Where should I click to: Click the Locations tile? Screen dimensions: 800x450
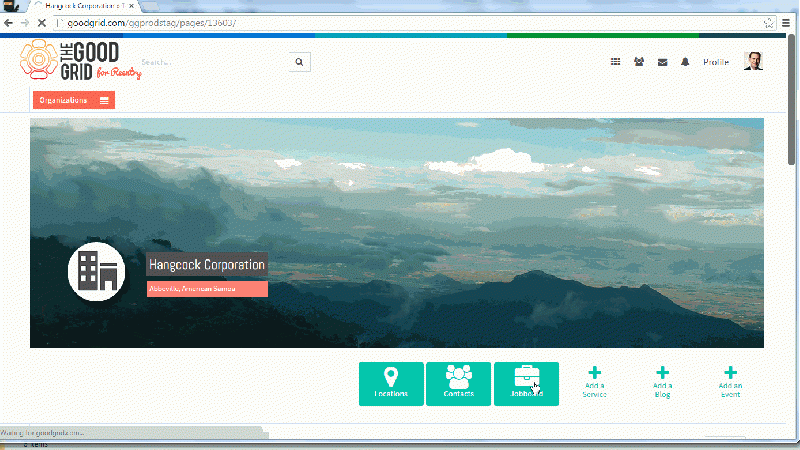(x=391, y=384)
